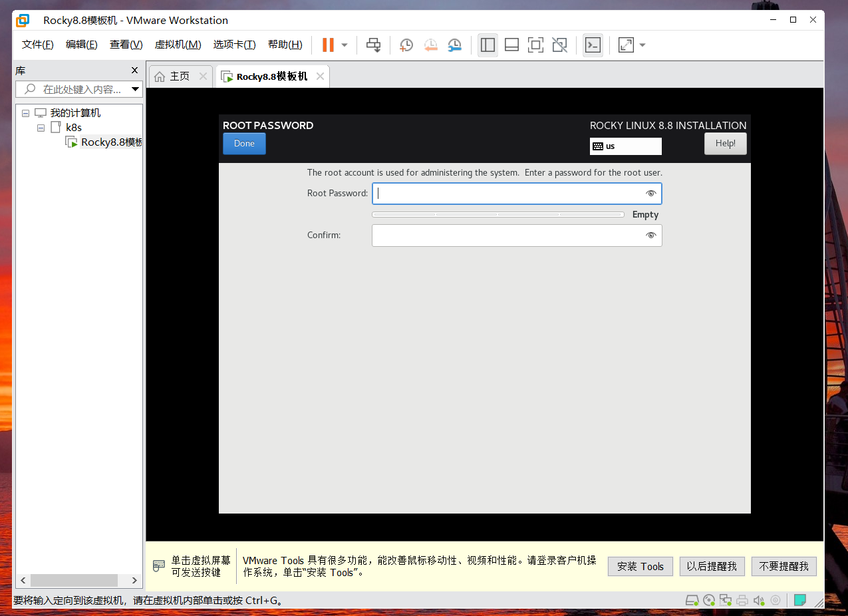Click the password strength bar
The width and height of the screenshot is (848, 616).
[x=498, y=215]
